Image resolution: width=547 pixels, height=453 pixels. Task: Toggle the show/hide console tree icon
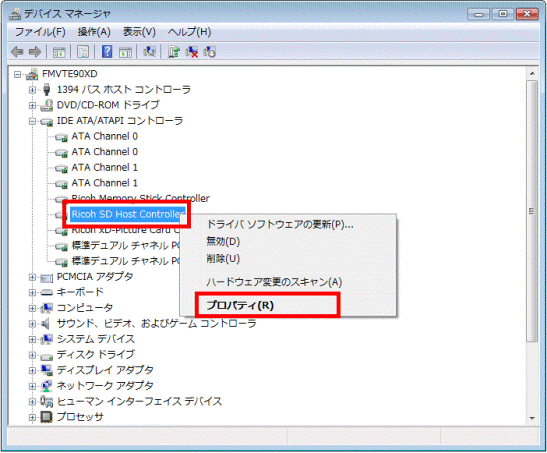point(59,52)
